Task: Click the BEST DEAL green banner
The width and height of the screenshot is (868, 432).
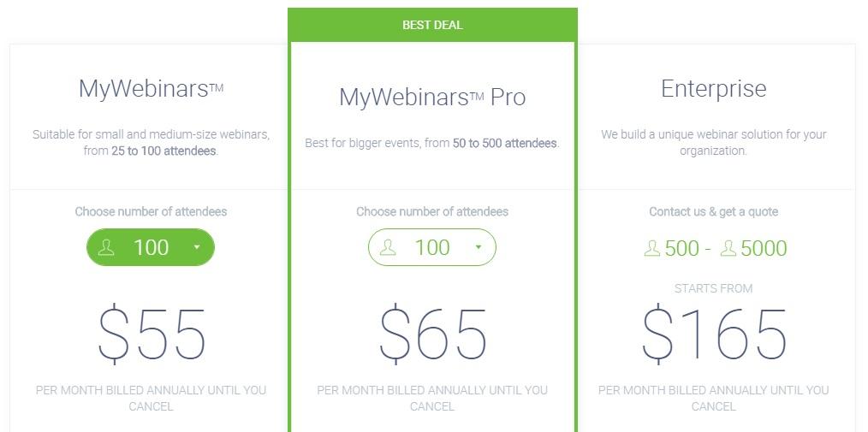Action: (432, 25)
